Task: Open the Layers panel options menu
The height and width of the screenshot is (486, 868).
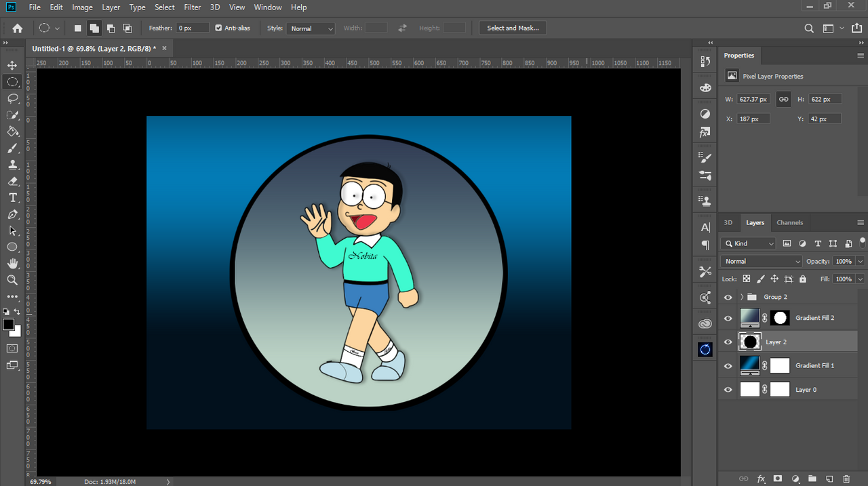Action: 861,222
